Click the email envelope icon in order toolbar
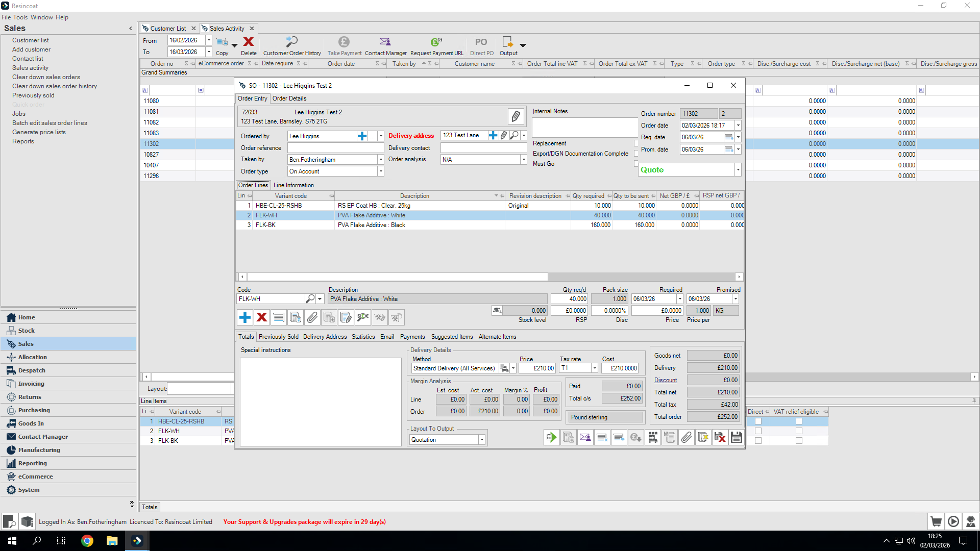 click(x=585, y=437)
